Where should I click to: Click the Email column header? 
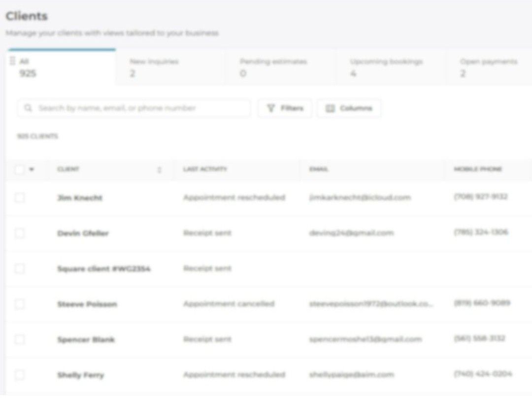pos(319,169)
